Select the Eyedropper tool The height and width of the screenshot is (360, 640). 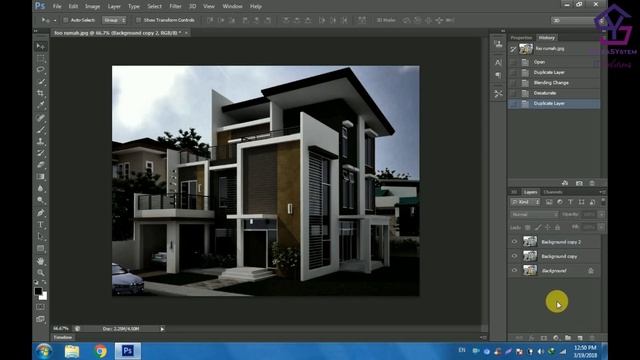click(40, 105)
